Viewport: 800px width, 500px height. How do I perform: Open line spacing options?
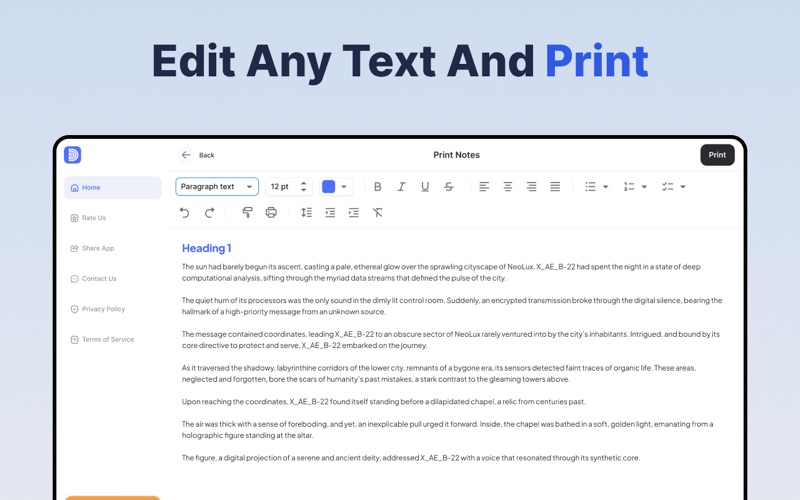(x=306, y=212)
